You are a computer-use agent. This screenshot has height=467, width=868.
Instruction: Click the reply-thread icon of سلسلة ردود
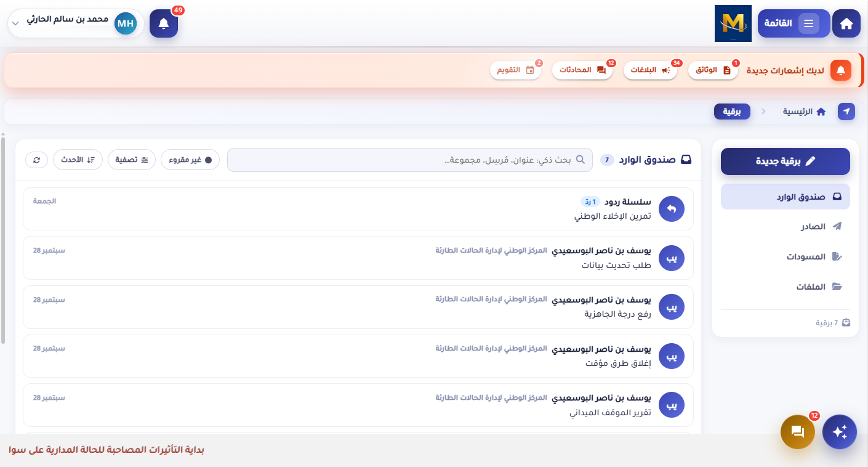[672, 209]
